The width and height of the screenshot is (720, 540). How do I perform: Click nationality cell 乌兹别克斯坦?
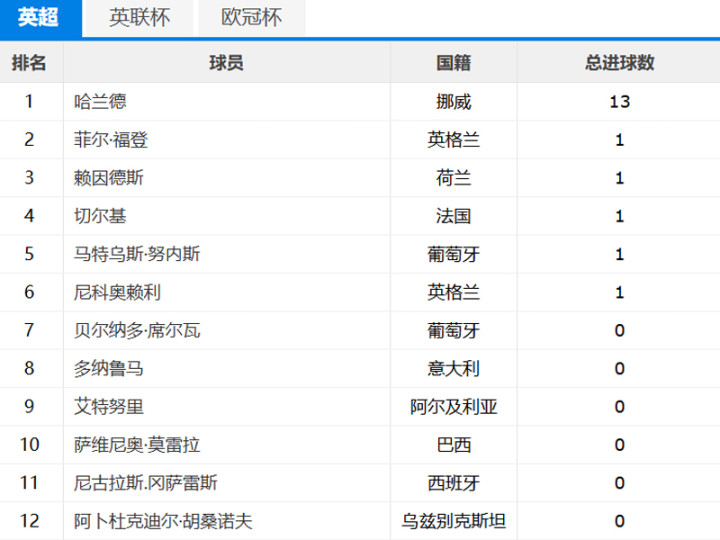coord(454,521)
